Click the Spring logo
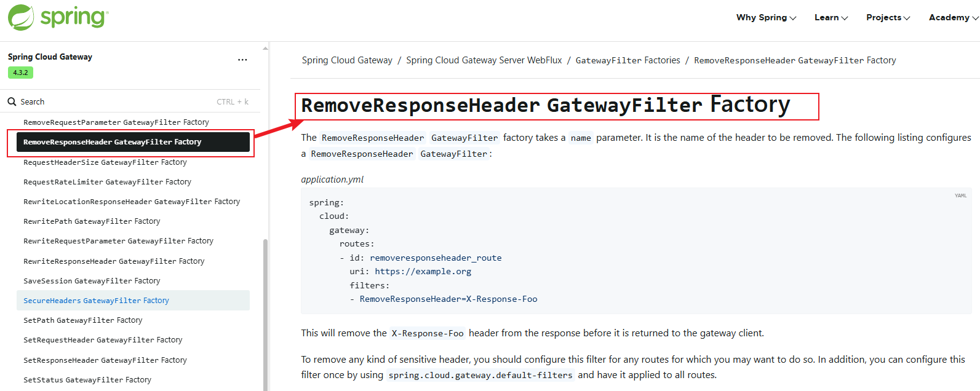Screen dimensions: 980x391 [58, 17]
